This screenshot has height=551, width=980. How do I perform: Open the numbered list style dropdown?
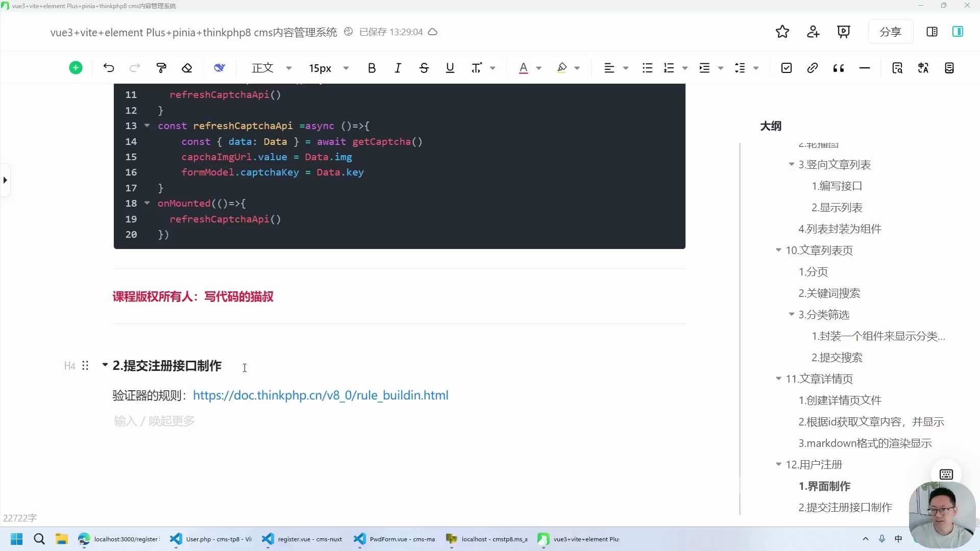click(685, 68)
